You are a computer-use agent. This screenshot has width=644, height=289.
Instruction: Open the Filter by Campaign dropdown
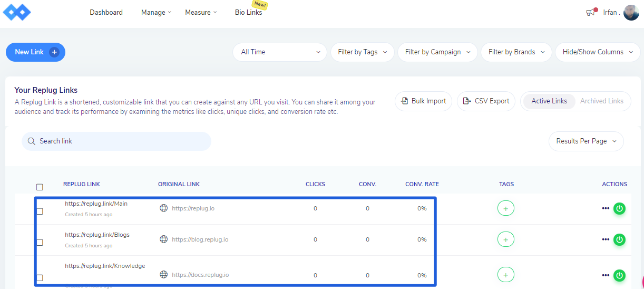(x=437, y=52)
